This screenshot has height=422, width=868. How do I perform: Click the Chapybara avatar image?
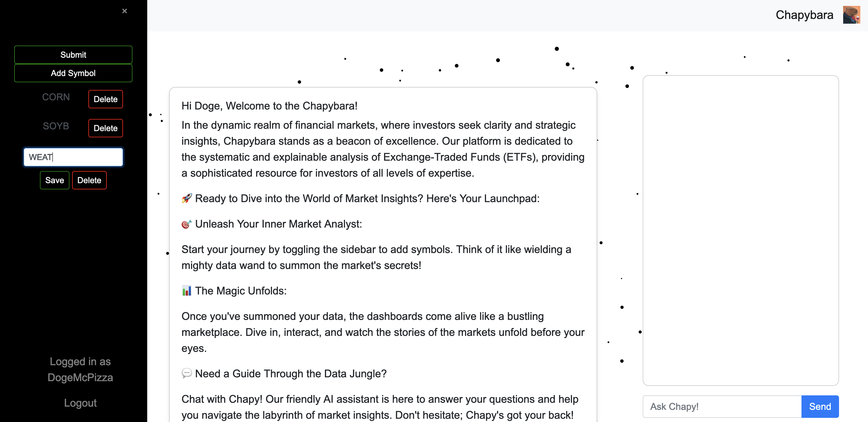[x=851, y=15]
